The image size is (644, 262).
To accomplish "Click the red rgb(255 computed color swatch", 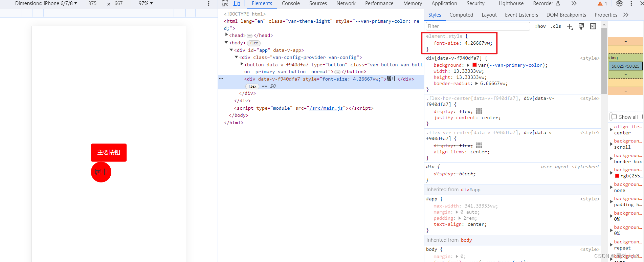I will 617,176.
